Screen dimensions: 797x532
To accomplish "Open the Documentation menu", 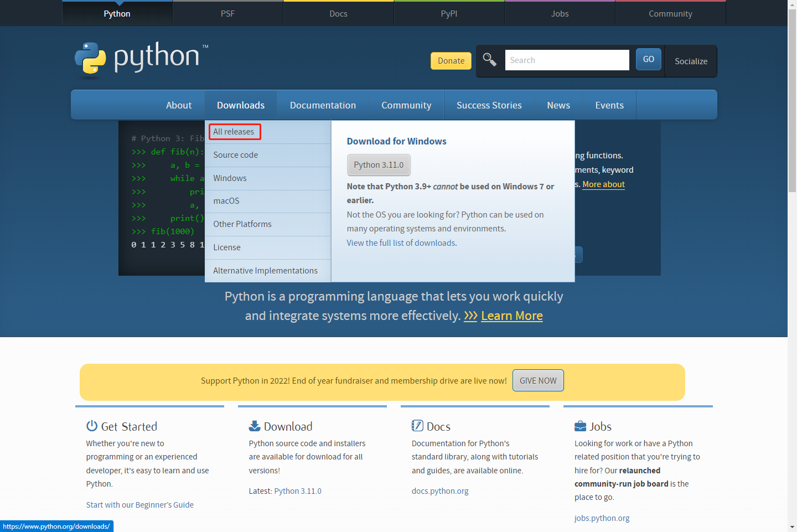I will [323, 105].
